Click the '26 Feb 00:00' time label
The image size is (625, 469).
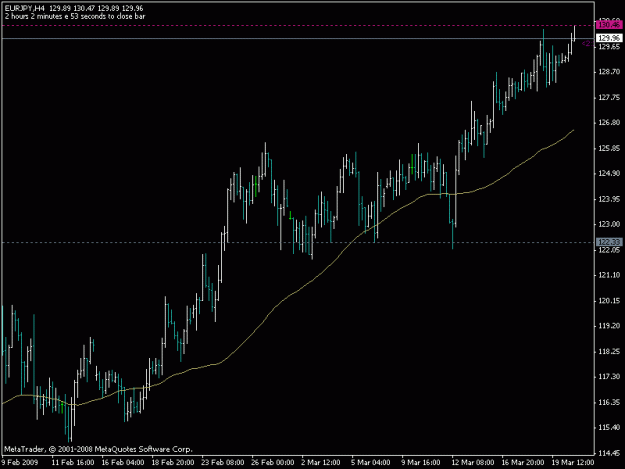(x=273, y=463)
